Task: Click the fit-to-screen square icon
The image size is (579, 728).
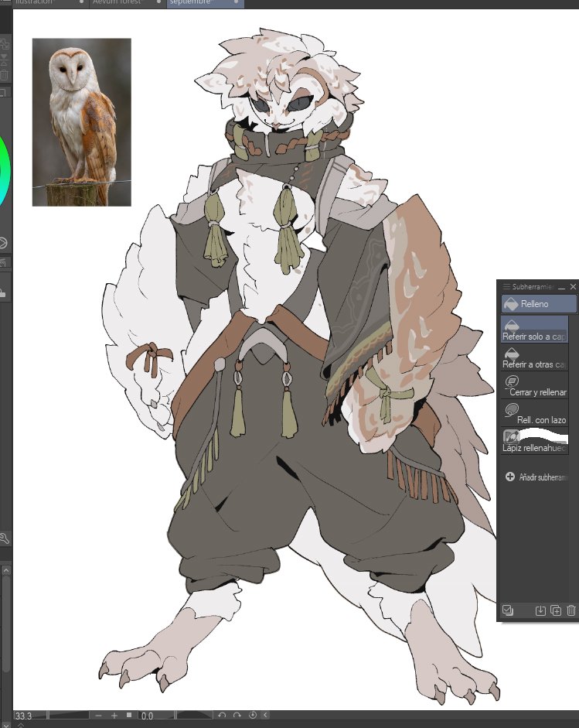Action: (x=129, y=715)
